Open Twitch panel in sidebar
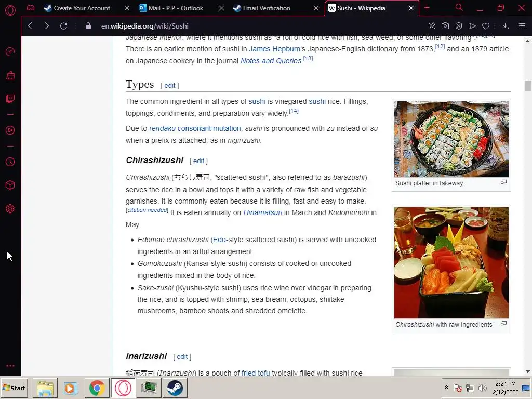The image size is (532, 399). tap(10, 99)
